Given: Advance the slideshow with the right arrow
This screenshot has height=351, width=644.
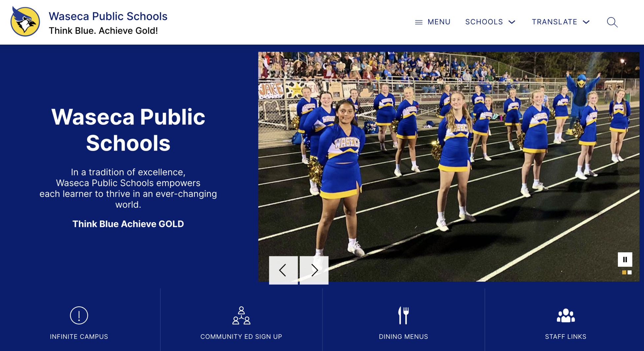Looking at the screenshot, I should tap(314, 270).
